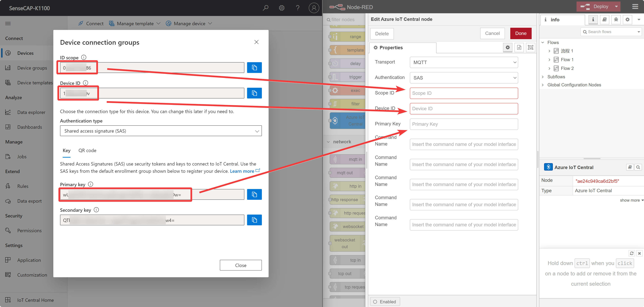Open the Deploy options arrow
The image size is (644, 307).
pos(616,7)
